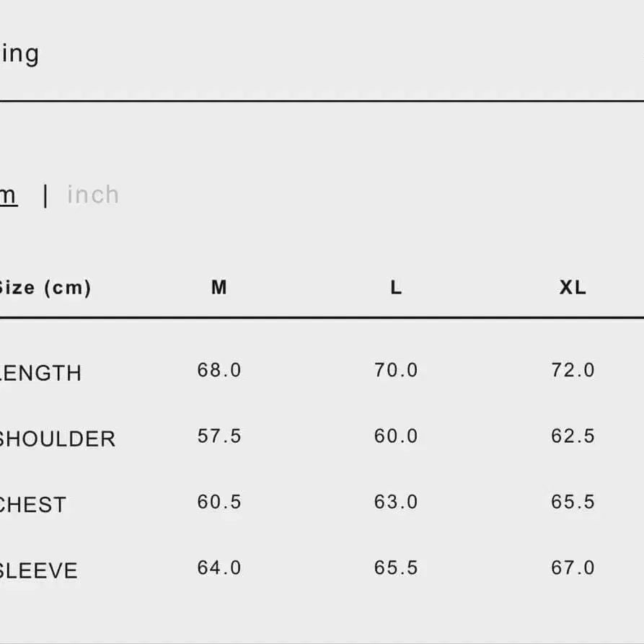Screen dimensions: 644x644
Task: Click the LENGTH row label
Action: point(40,373)
